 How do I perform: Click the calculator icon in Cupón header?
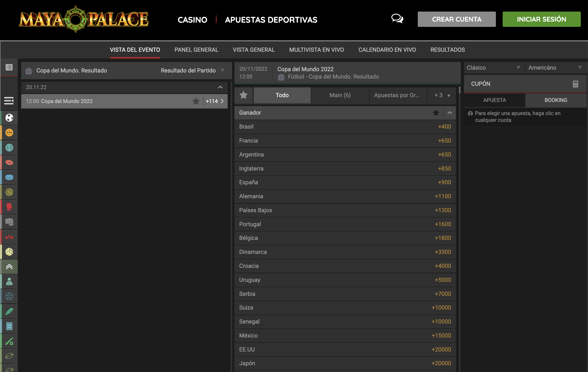point(575,84)
